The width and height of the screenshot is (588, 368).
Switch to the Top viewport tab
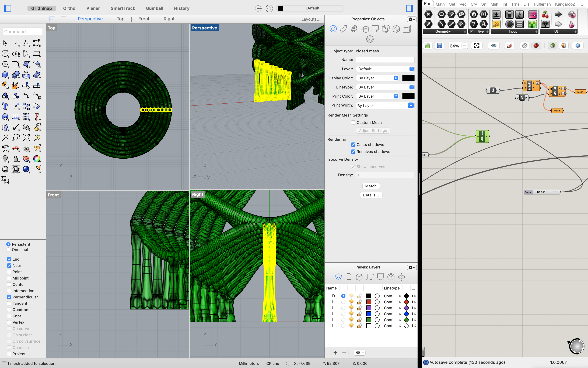121,19
